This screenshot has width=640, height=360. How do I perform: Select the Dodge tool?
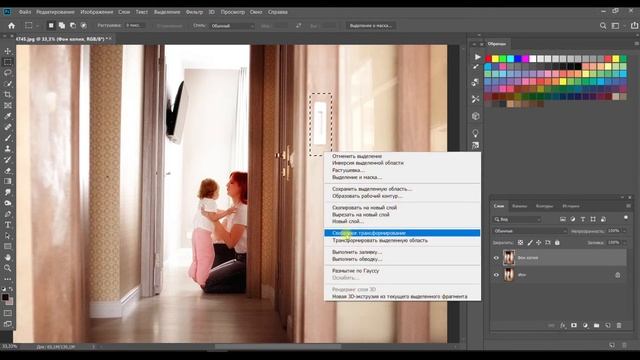[8, 203]
